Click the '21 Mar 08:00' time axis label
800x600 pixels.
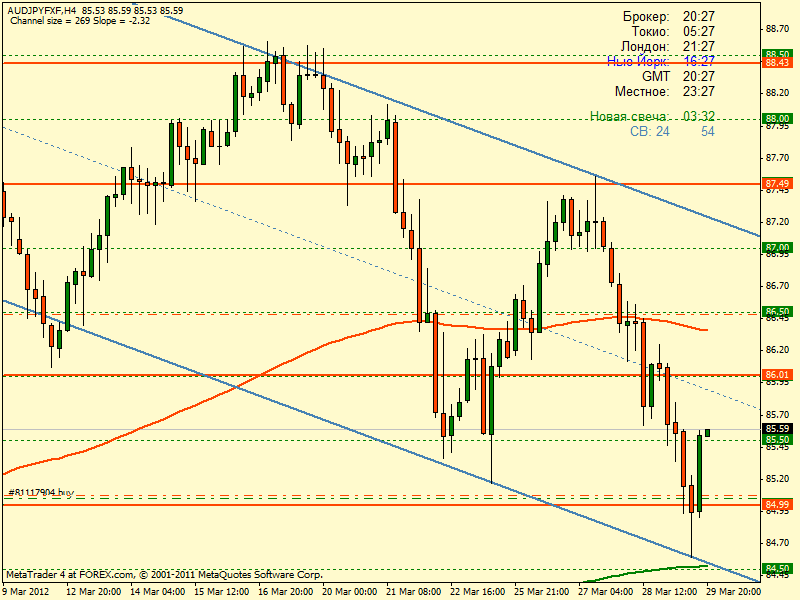pyautogui.click(x=414, y=592)
